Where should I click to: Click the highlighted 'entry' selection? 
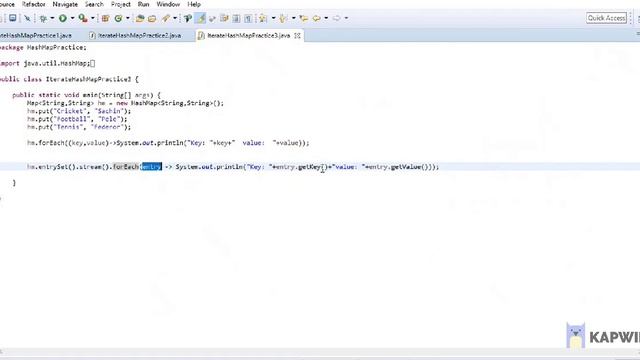pos(151,167)
